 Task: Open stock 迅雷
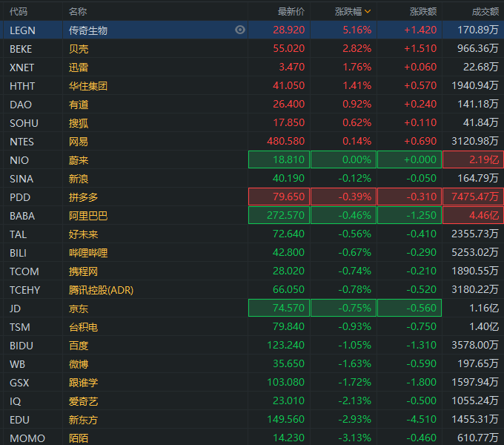79,67
